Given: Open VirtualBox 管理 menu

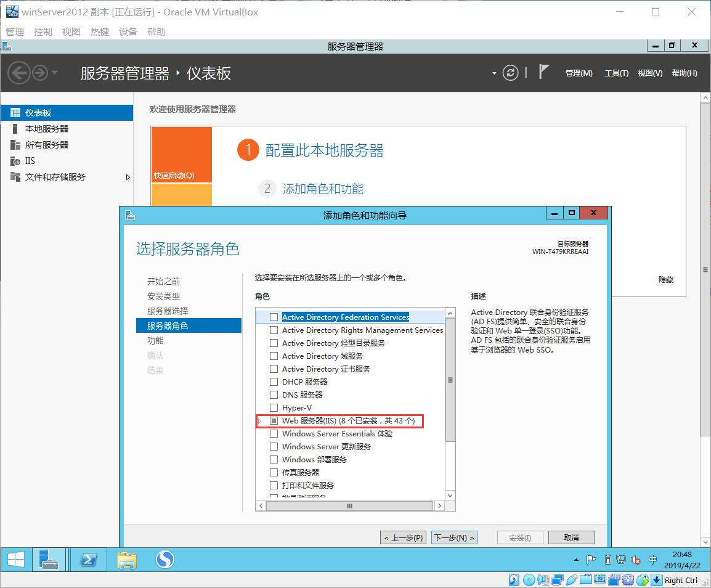Looking at the screenshot, I should [x=15, y=32].
